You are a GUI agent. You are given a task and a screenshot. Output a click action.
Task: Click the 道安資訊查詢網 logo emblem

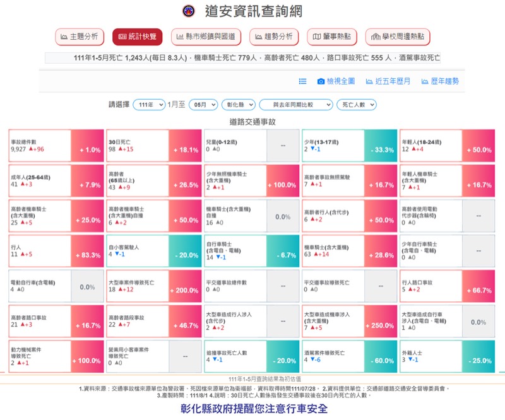[188, 11]
